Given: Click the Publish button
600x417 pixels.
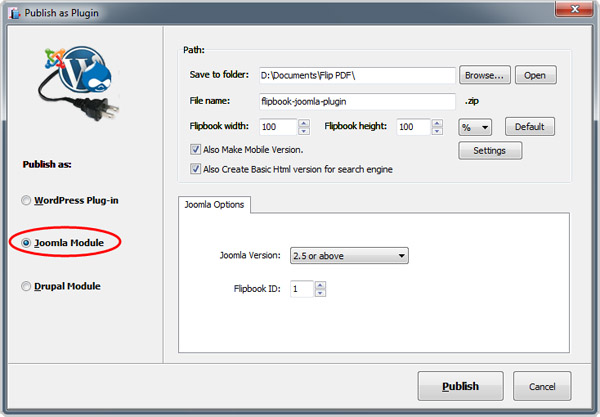Looking at the screenshot, I should pyautogui.click(x=461, y=386).
